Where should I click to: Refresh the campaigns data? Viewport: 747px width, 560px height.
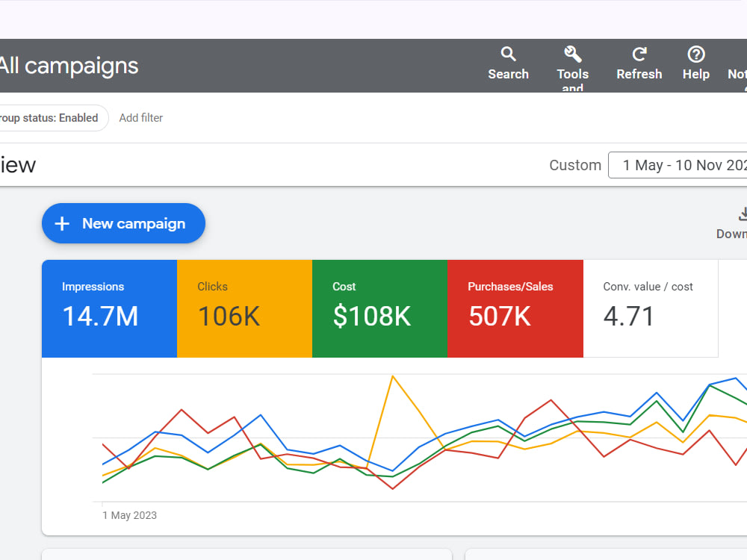(639, 63)
